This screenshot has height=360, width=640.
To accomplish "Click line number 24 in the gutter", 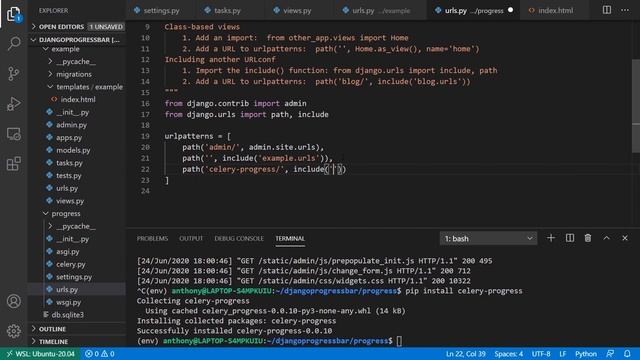I will point(145,191).
